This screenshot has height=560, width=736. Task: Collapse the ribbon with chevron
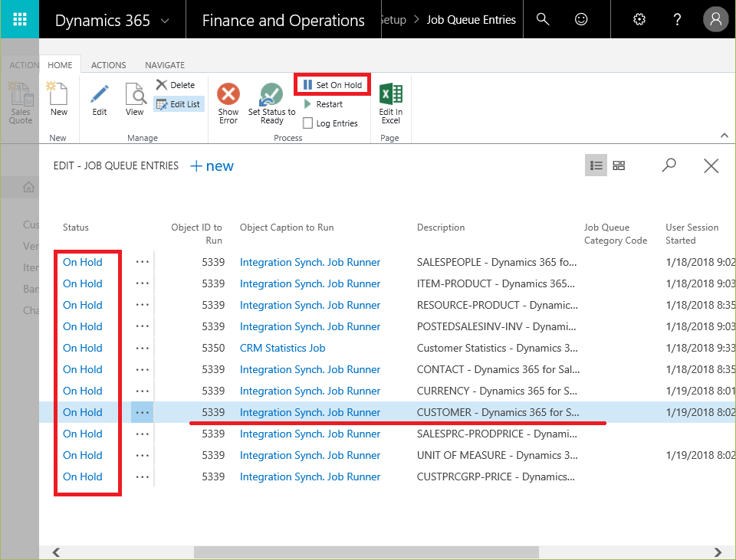(x=724, y=136)
